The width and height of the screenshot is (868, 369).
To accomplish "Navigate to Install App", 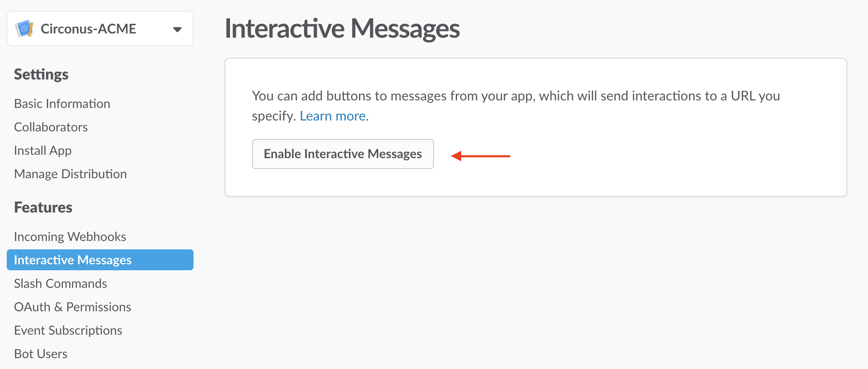I will (42, 150).
